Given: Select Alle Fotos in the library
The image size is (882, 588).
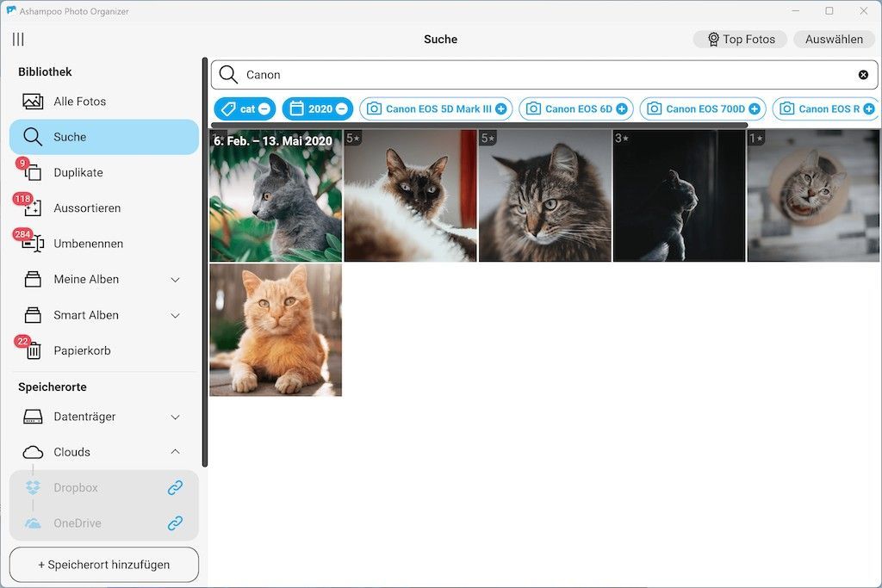Looking at the screenshot, I should 79,102.
